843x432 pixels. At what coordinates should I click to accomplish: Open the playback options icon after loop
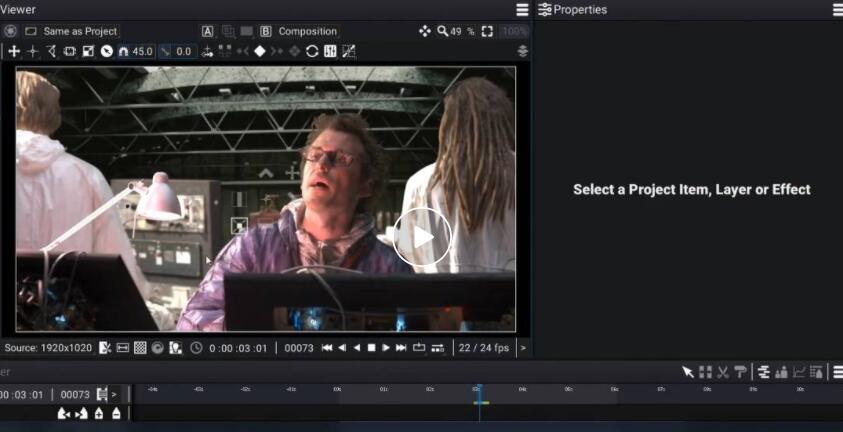(x=438, y=348)
